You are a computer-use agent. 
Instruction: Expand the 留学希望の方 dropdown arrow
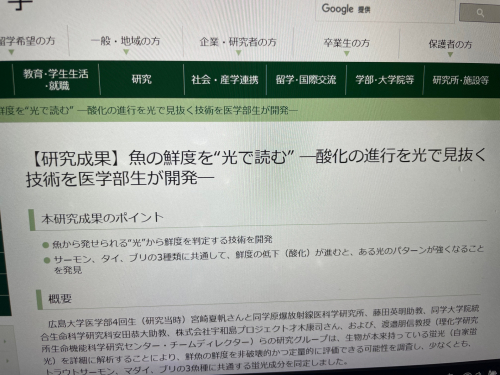click(x=12, y=52)
